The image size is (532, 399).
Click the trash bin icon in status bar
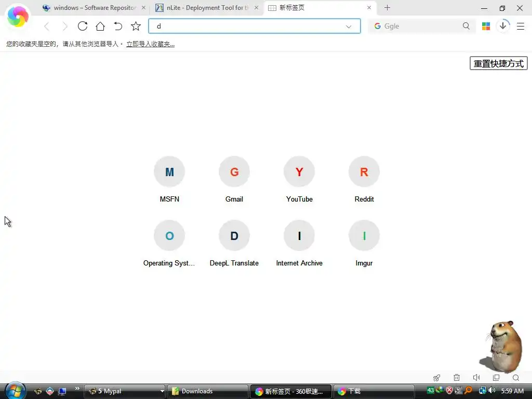click(457, 378)
